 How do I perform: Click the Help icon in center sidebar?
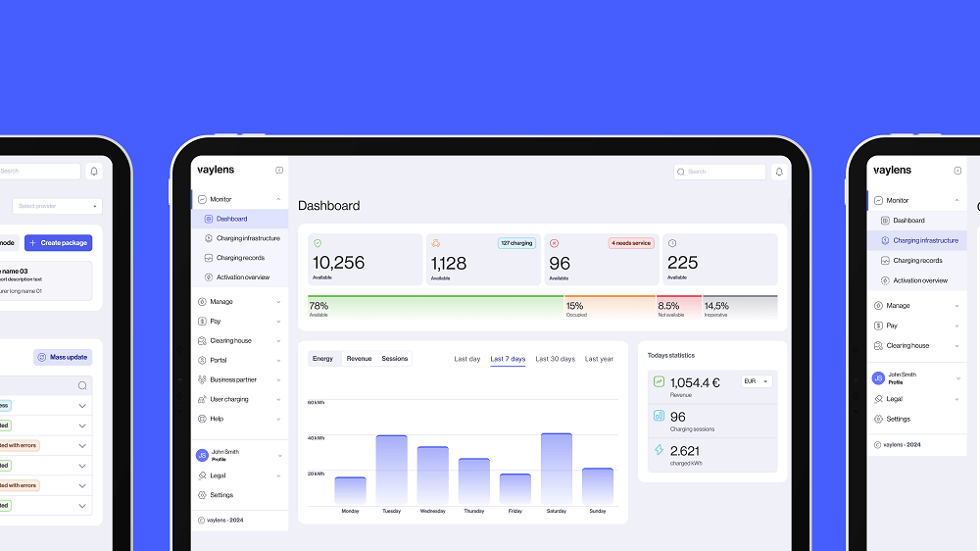click(202, 419)
